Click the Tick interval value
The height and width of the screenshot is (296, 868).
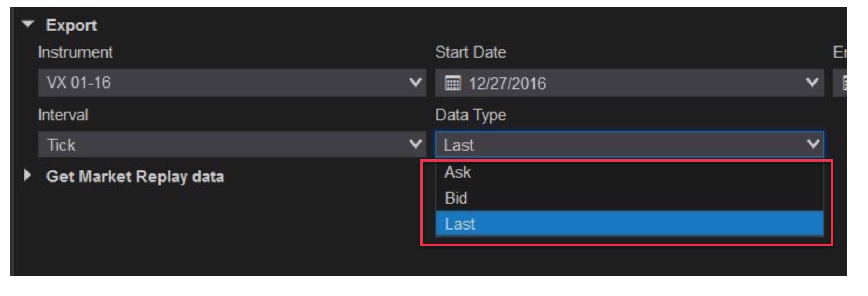pos(216,145)
